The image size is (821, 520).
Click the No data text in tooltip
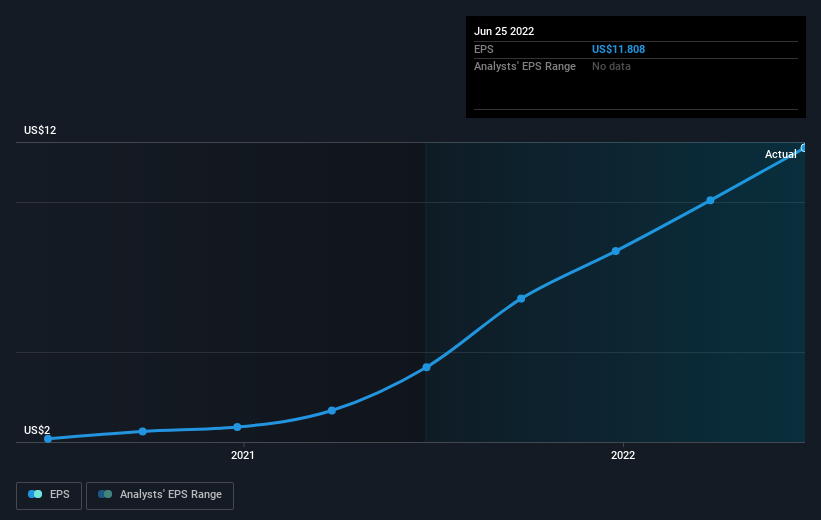coord(611,67)
